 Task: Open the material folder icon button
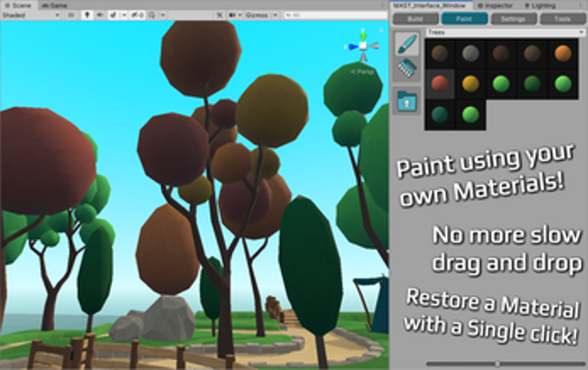point(407,101)
